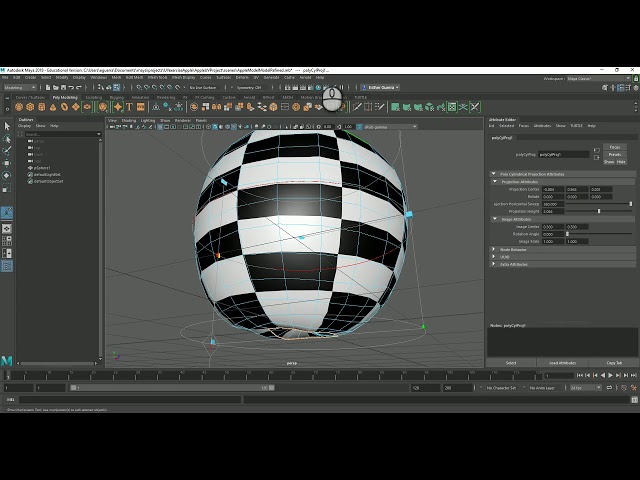
Task: Click the Rotation Angle slider
Action: 599,234
